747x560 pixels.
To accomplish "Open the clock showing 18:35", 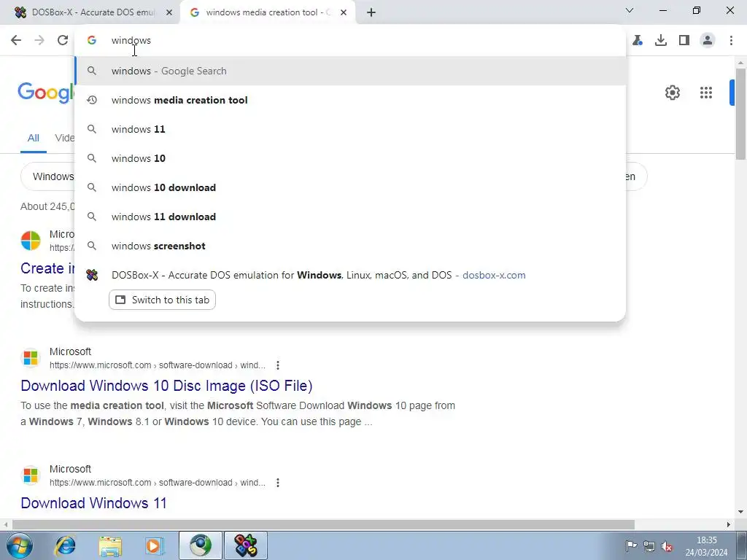I will tap(706, 546).
